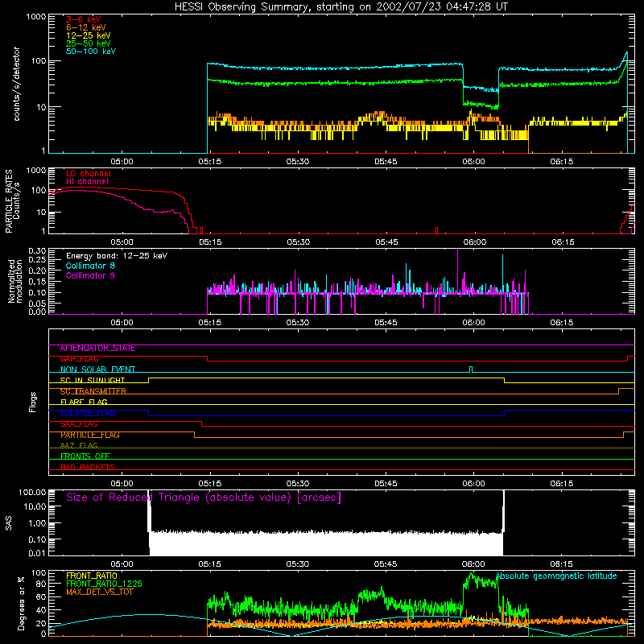
Task: Click the HI channel legend label
Action: click(x=87, y=182)
